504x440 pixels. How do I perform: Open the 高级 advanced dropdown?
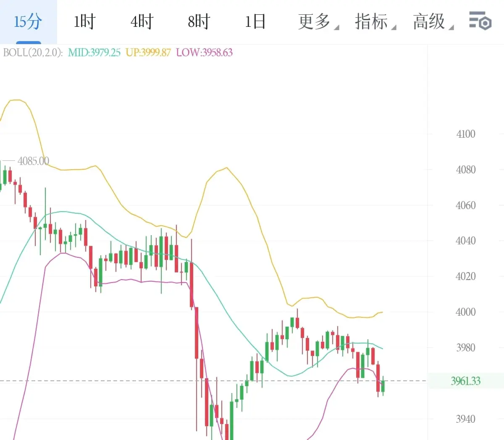(x=433, y=21)
